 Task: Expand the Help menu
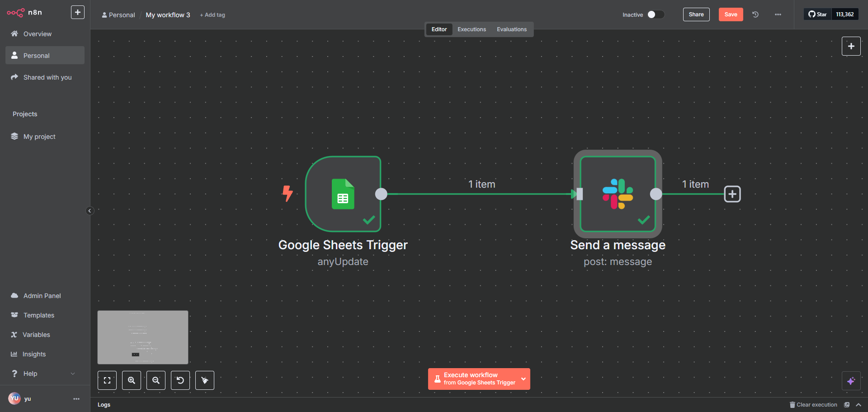pos(45,374)
